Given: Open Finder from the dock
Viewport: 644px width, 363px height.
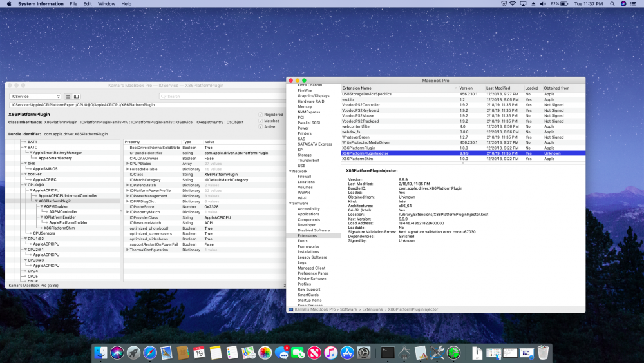Looking at the screenshot, I should tap(100, 353).
